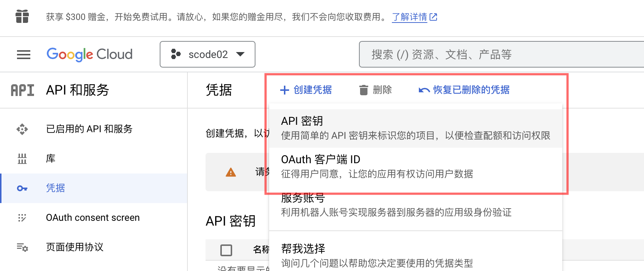Image resolution: width=644 pixels, height=271 pixels.
Task: Click description 利用机器人账号实现服务器到服务器的应用级身份验证
Action: pos(396,212)
